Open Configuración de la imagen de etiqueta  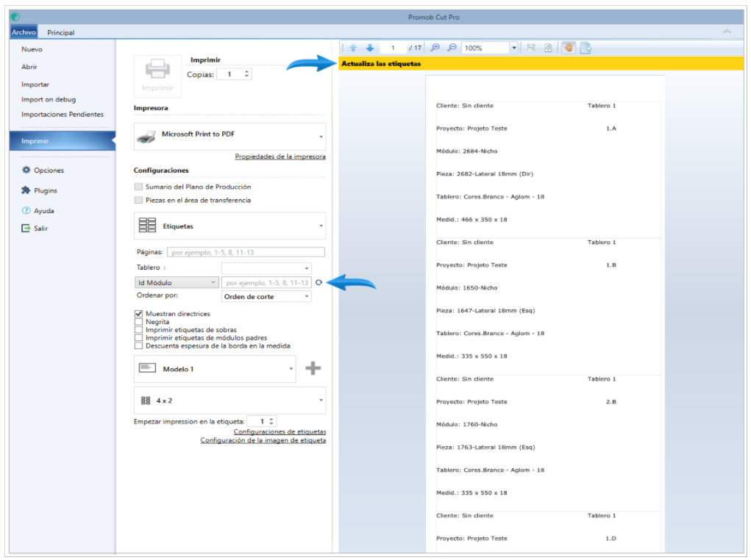[263, 440]
